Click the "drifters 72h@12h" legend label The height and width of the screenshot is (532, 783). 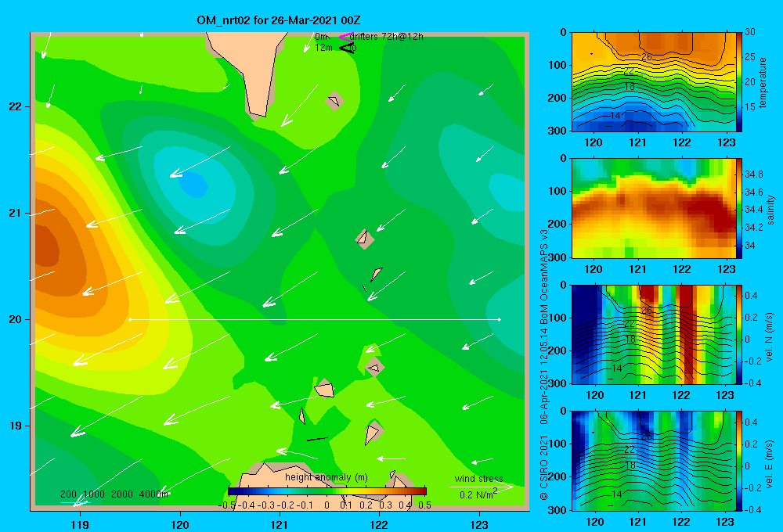pyautogui.click(x=386, y=37)
